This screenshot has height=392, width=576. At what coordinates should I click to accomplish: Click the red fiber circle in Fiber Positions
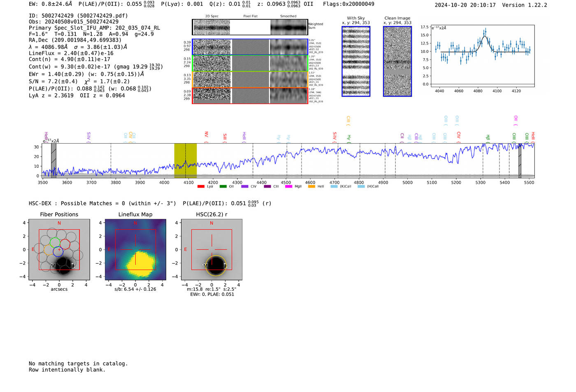click(65, 245)
